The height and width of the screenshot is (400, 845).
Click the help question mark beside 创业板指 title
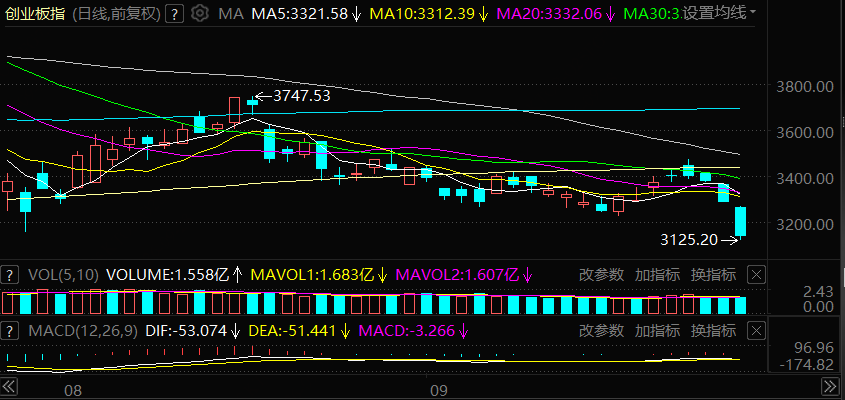pyautogui.click(x=173, y=13)
